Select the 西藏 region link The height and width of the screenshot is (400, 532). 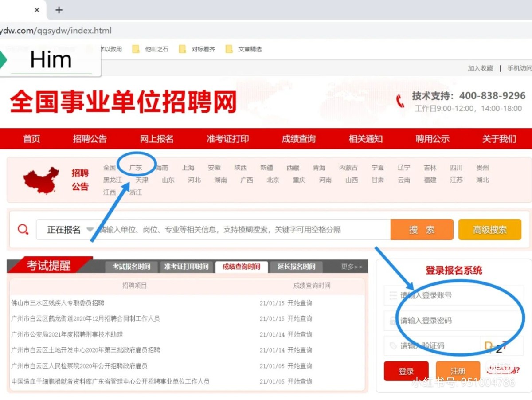(293, 168)
